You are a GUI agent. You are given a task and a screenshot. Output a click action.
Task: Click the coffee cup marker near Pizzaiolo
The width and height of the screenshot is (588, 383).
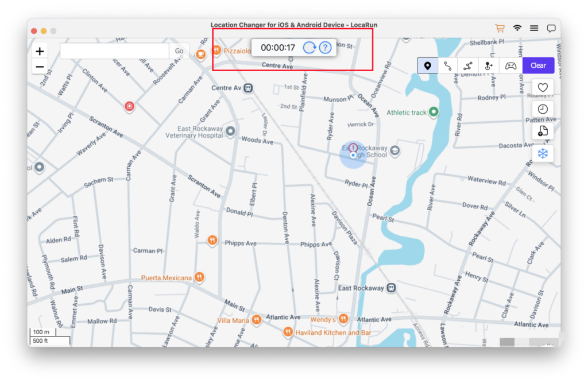[200, 55]
